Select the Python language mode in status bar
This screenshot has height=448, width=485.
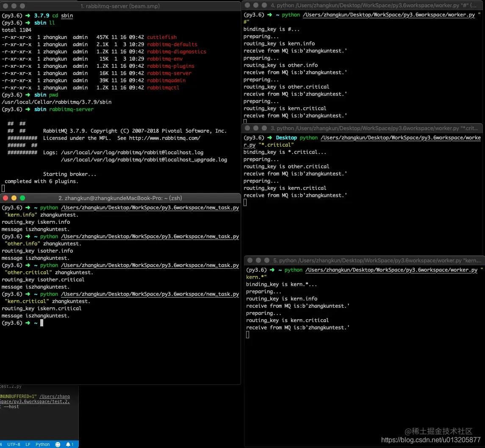tap(43, 444)
